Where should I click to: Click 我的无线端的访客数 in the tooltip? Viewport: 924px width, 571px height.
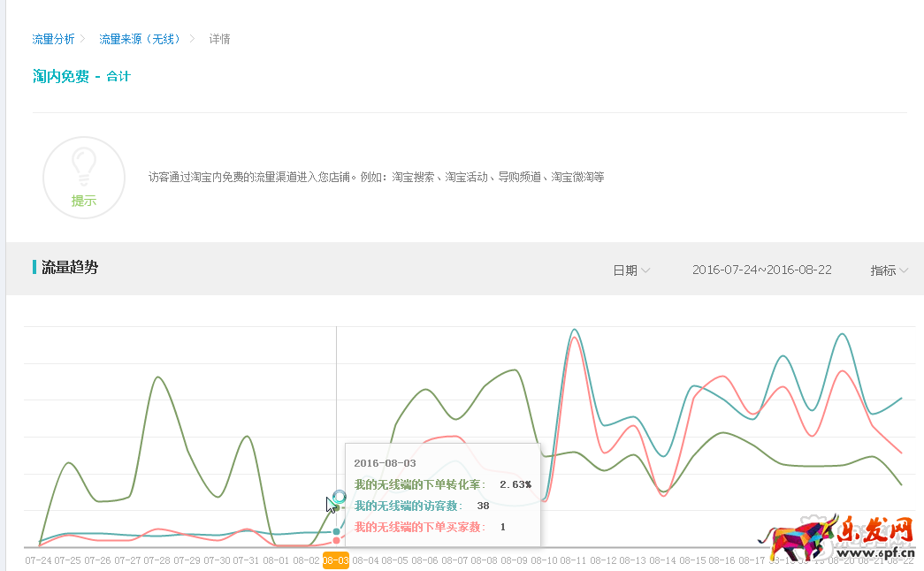click(407, 506)
